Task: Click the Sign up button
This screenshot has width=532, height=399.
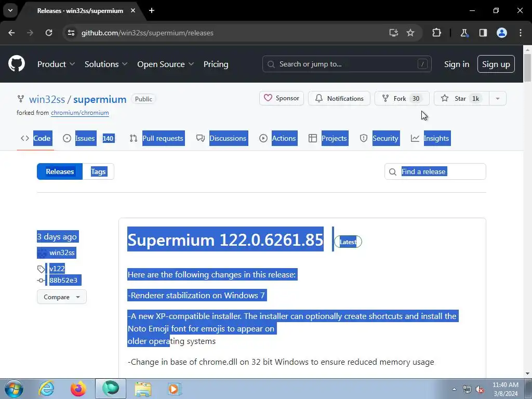Action: click(x=496, y=64)
